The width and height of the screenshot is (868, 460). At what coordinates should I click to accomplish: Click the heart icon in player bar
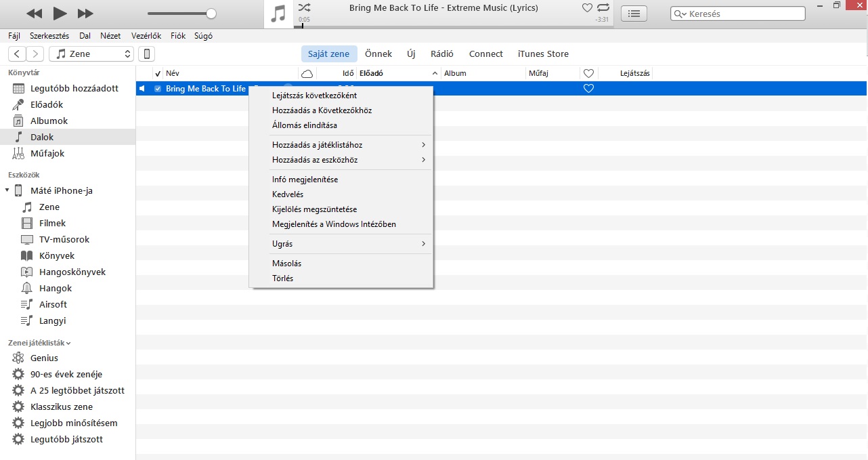click(587, 7)
